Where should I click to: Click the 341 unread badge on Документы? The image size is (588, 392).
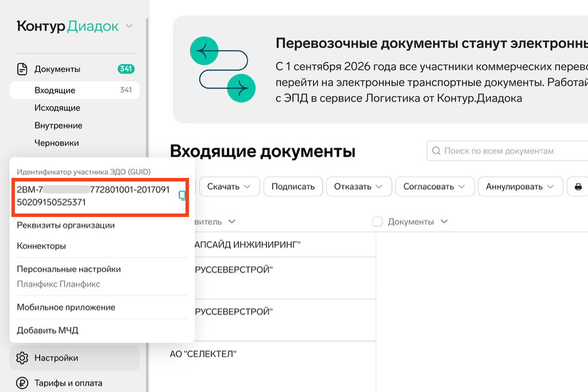pos(126,68)
